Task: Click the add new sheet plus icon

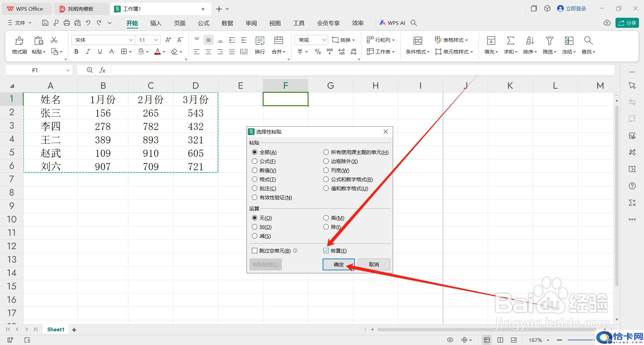Action: pyautogui.click(x=74, y=330)
